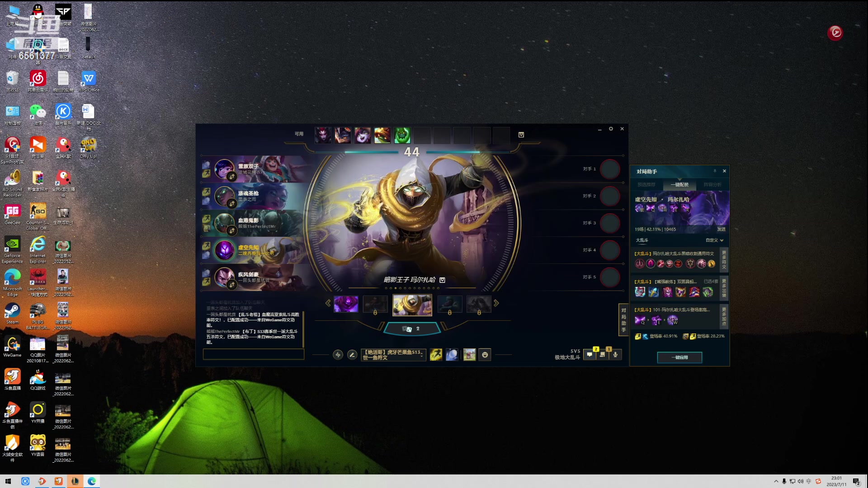Expand 更多出装 options

point(724,288)
